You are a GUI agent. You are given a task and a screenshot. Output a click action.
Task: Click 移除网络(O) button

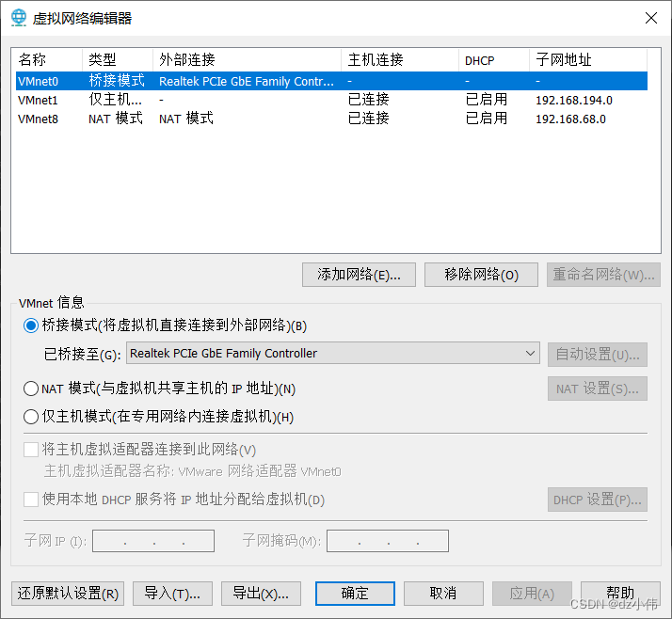tap(481, 275)
